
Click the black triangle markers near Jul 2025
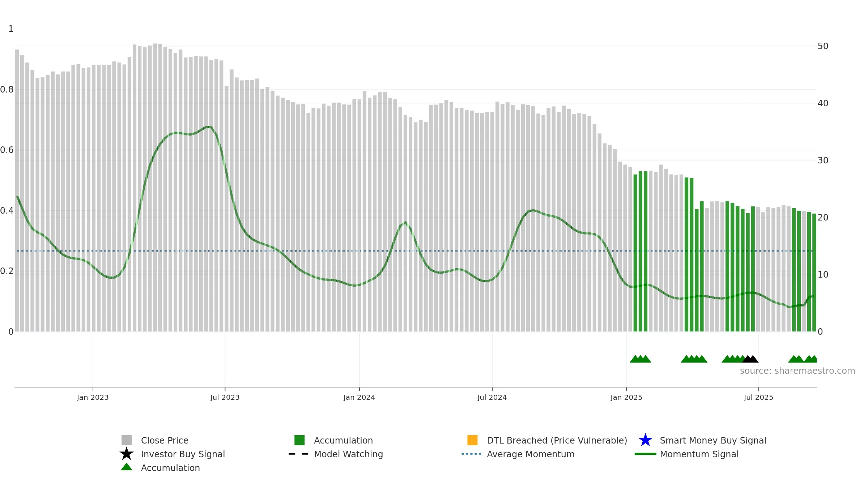(x=750, y=359)
